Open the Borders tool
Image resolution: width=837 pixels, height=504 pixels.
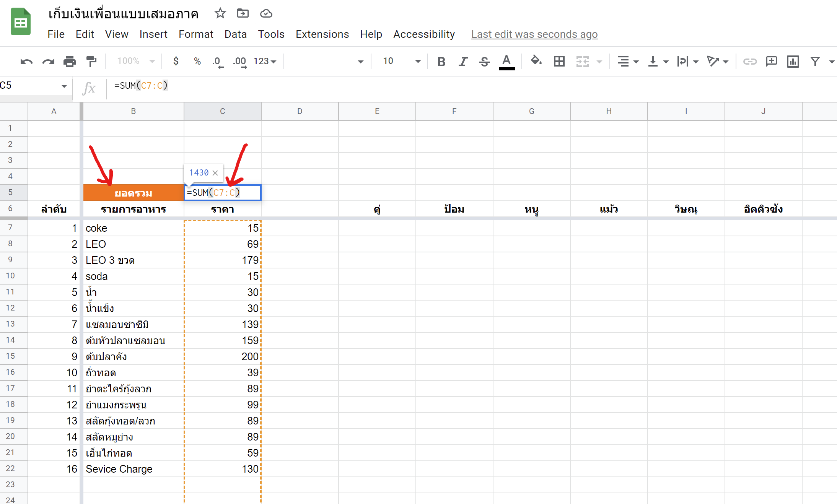(x=559, y=61)
